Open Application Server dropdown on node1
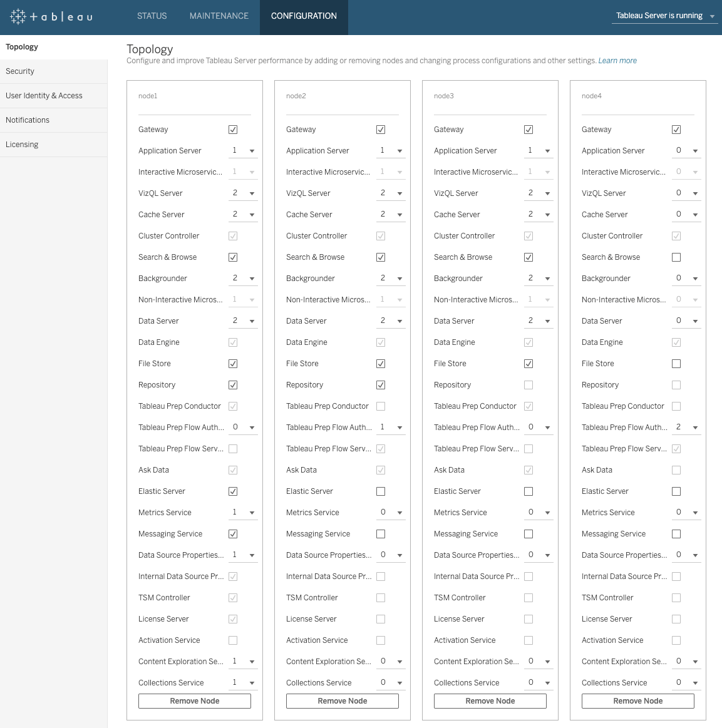Screen dimensions: 722x728 tap(243, 151)
